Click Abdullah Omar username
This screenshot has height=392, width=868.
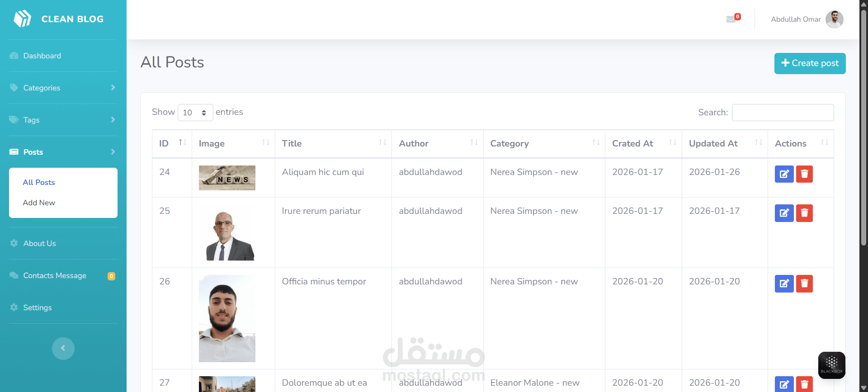click(796, 19)
